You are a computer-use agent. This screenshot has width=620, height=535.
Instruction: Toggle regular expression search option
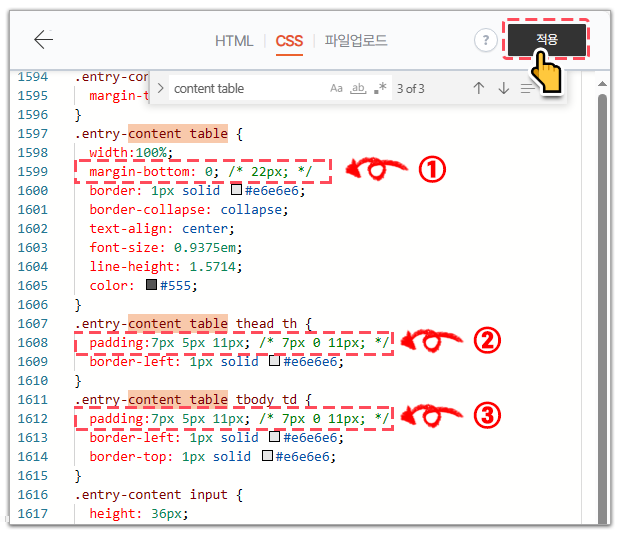point(380,88)
